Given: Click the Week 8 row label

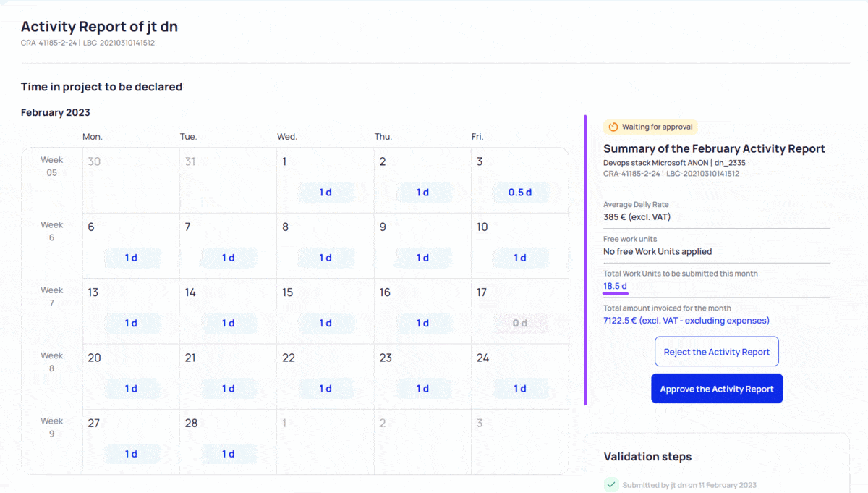Looking at the screenshot, I should [x=52, y=362].
